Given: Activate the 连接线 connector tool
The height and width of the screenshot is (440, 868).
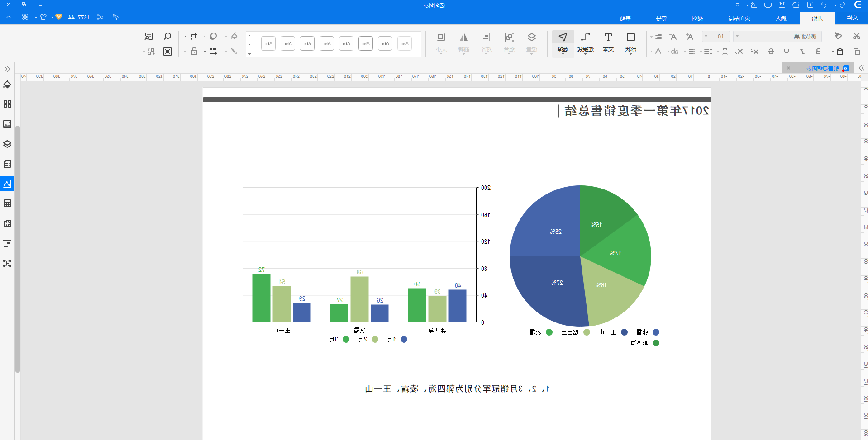Looking at the screenshot, I should point(586,43).
